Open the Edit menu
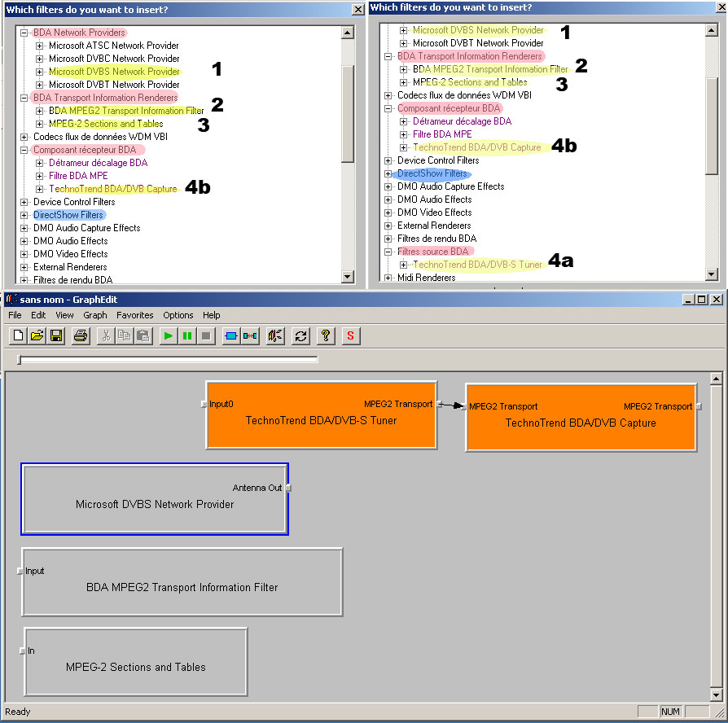 (x=38, y=315)
